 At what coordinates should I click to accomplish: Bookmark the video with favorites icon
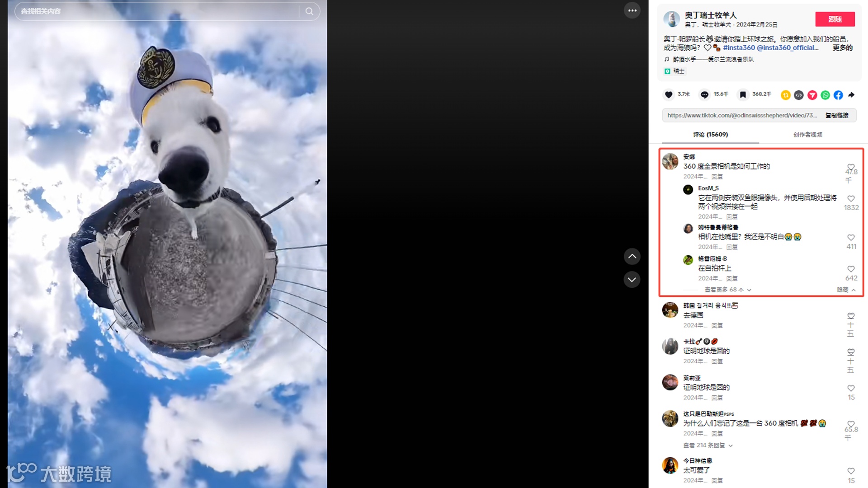point(743,94)
